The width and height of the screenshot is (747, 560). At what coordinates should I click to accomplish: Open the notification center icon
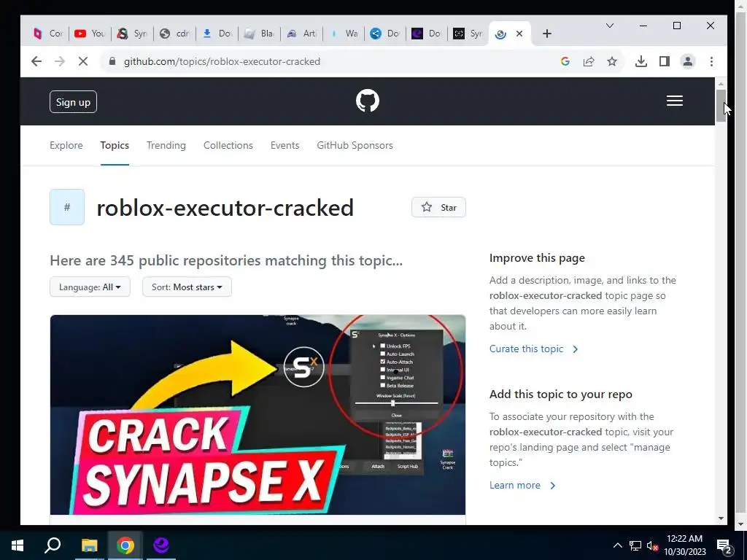point(724,545)
